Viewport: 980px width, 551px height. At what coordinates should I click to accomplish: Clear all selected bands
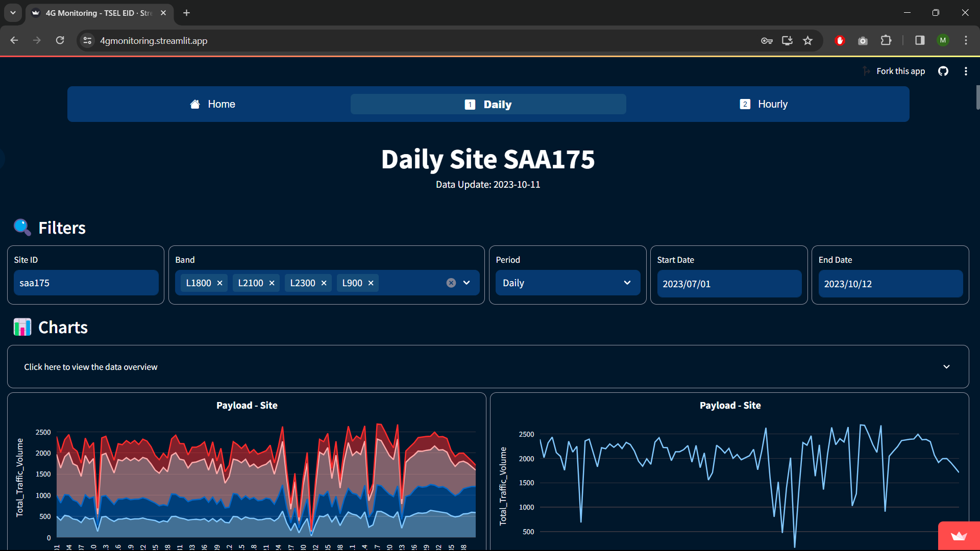click(x=451, y=283)
